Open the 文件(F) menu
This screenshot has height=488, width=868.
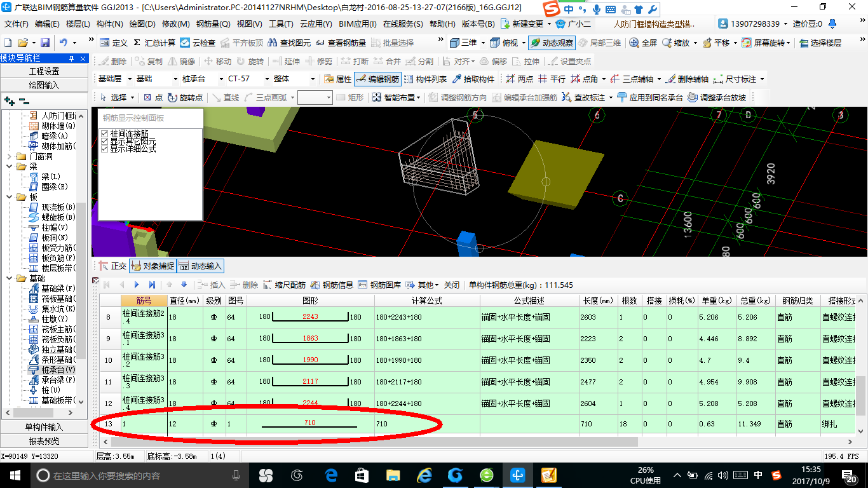click(x=17, y=24)
